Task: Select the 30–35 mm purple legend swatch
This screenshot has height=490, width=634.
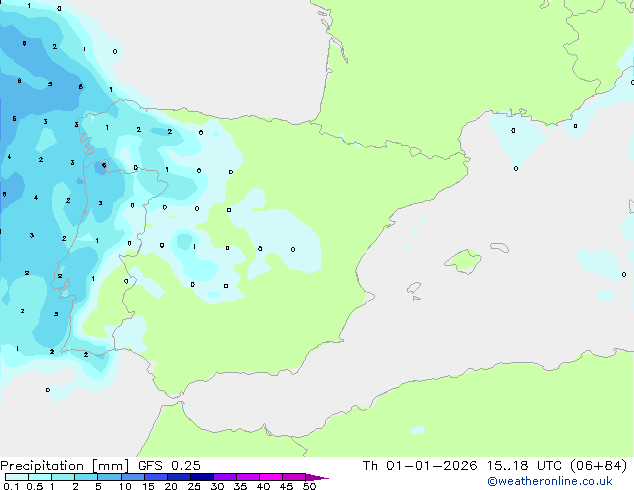Action: (x=225, y=477)
